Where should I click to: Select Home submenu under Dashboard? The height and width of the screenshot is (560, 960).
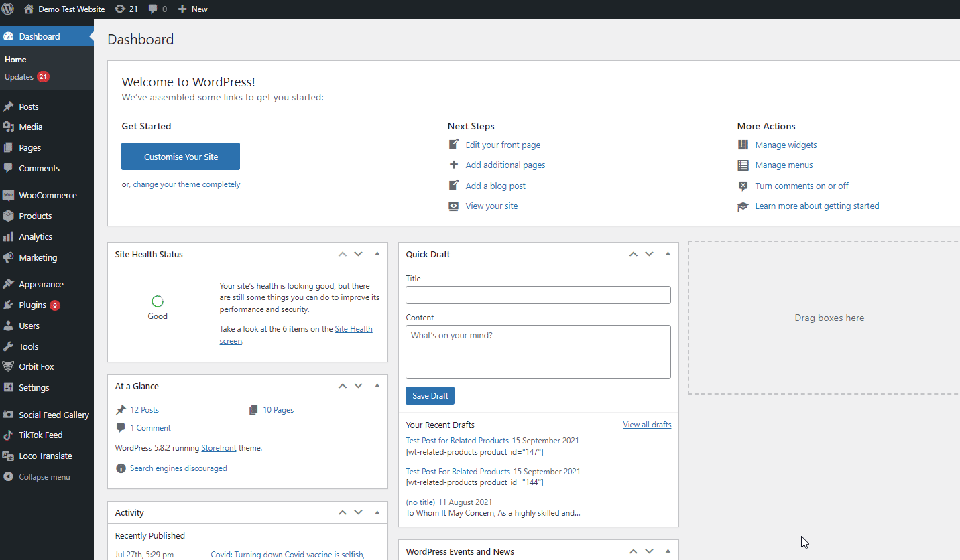(x=15, y=60)
